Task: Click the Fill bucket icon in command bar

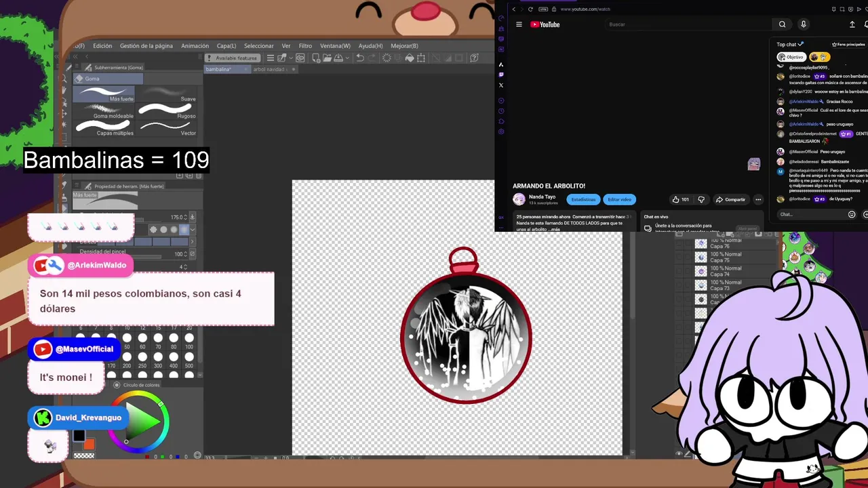Action: point(410,58)
